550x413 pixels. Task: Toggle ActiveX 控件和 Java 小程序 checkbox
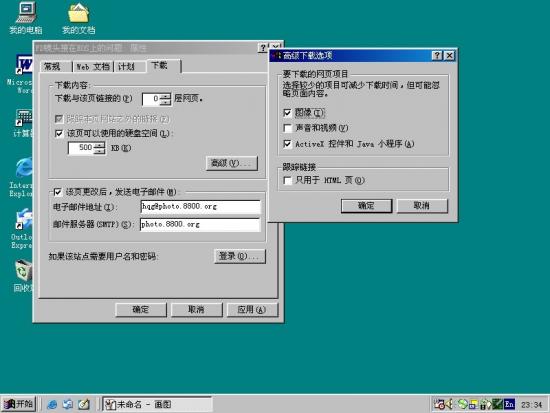[287, 144]
